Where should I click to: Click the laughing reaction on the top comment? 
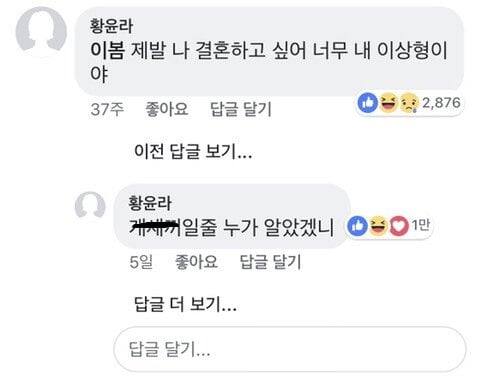point(388,103)
